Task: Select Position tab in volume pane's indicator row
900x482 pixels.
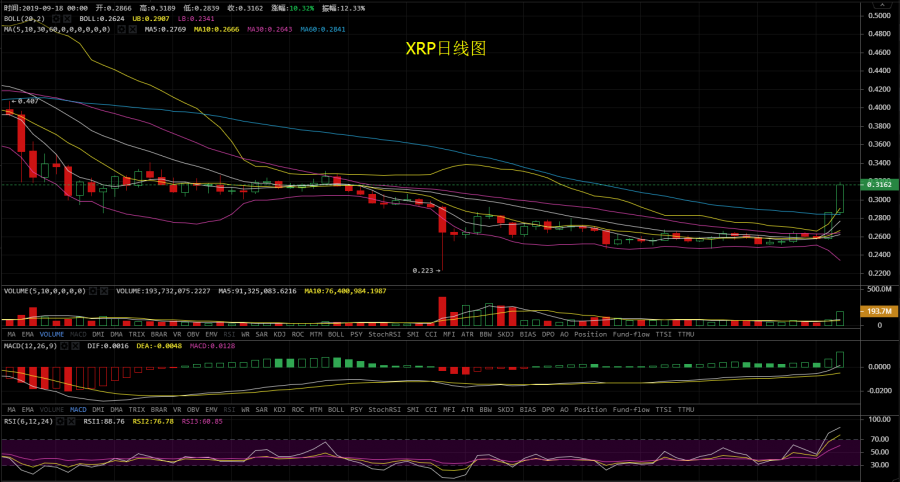Action: (x=591, y=333)
